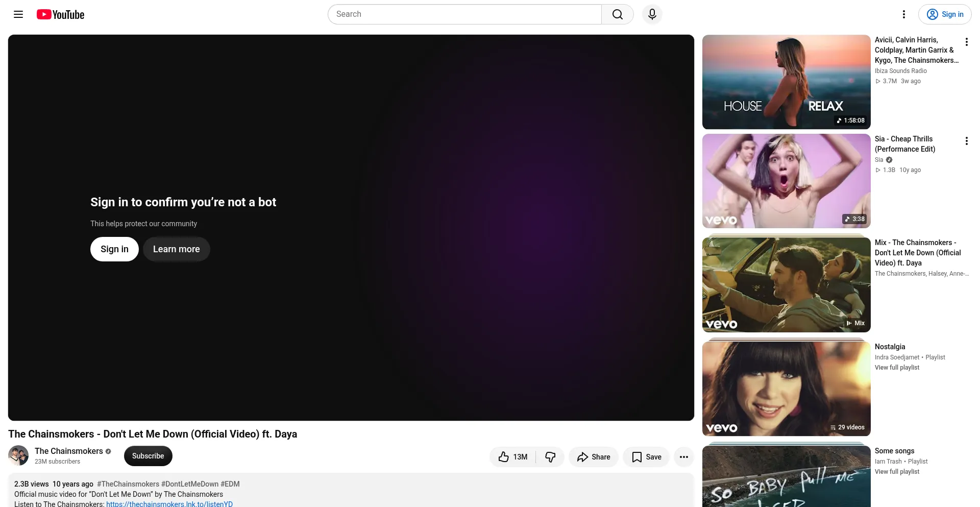
Task: Open the Some songs playlist title
Action: tap(895, 451)
